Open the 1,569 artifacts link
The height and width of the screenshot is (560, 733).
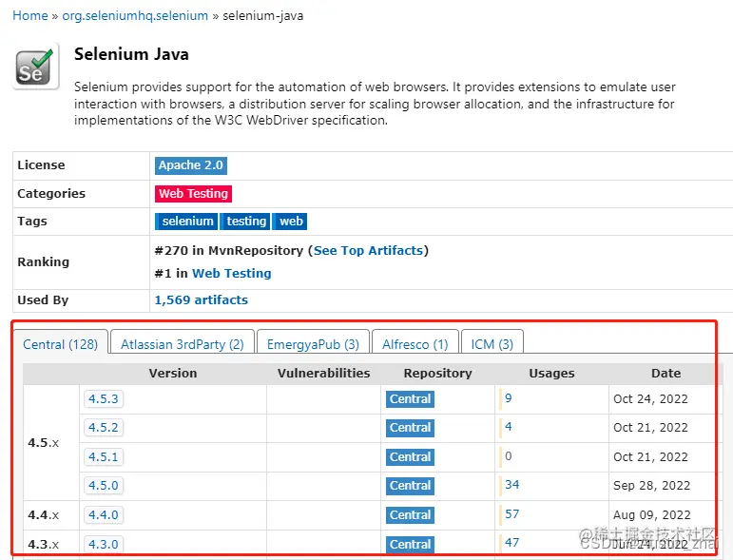point(201,300)
